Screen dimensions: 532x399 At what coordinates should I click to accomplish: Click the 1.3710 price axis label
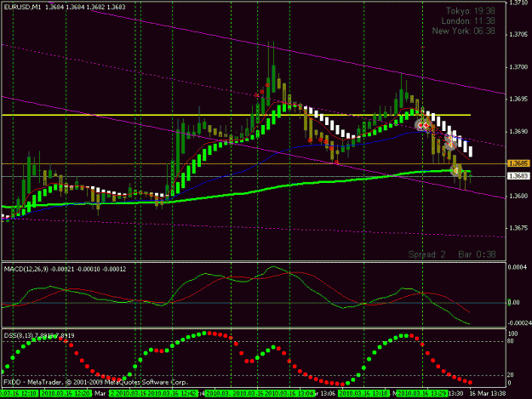click(518, 3)
